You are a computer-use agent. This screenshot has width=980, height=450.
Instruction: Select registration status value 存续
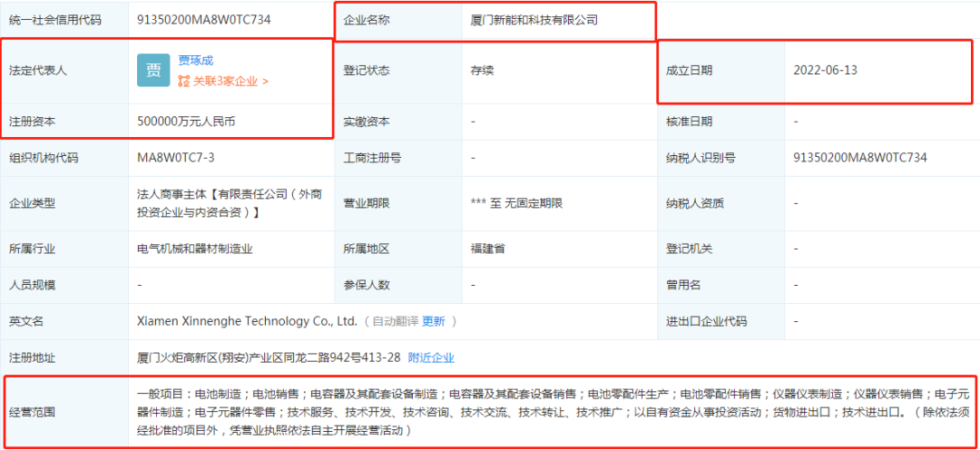[x=482, y=71]
